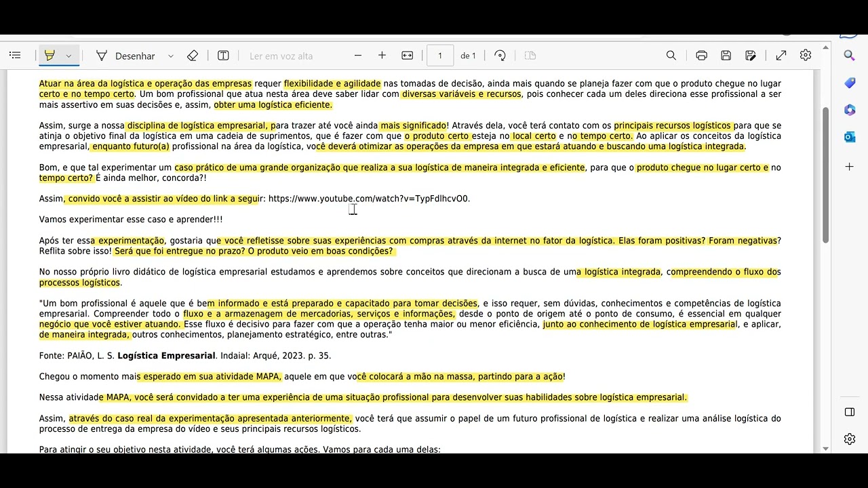The height and width of the screenshot is (488, 868).
Task: Click the highlighted 'flexibilidade e agilidade' text
Action: point(332,84)
